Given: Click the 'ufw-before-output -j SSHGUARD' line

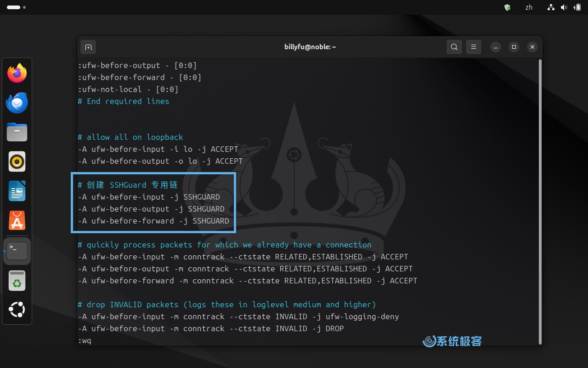Looking at the screenshot, I should pyautogui.click(x=151, y=209).
